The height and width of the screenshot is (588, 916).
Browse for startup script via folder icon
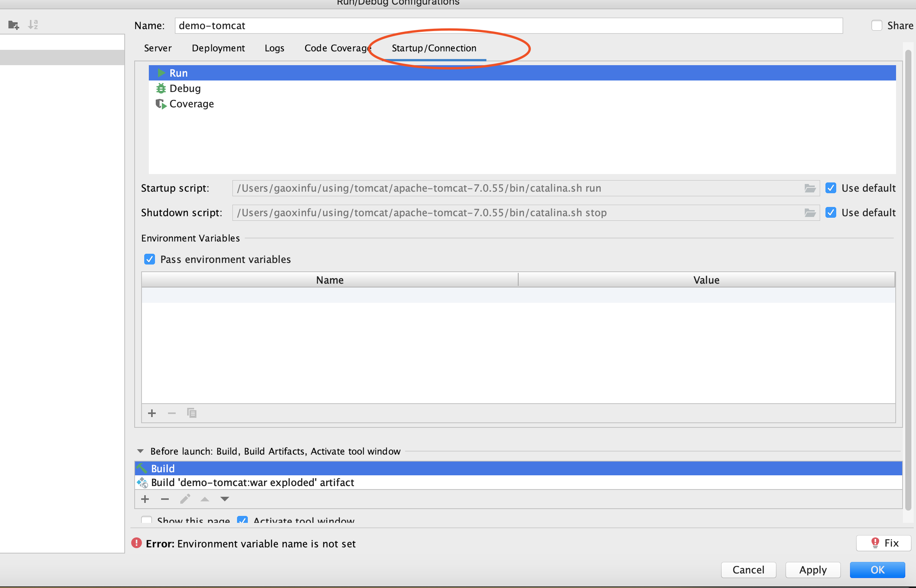(x=810, y=188)
